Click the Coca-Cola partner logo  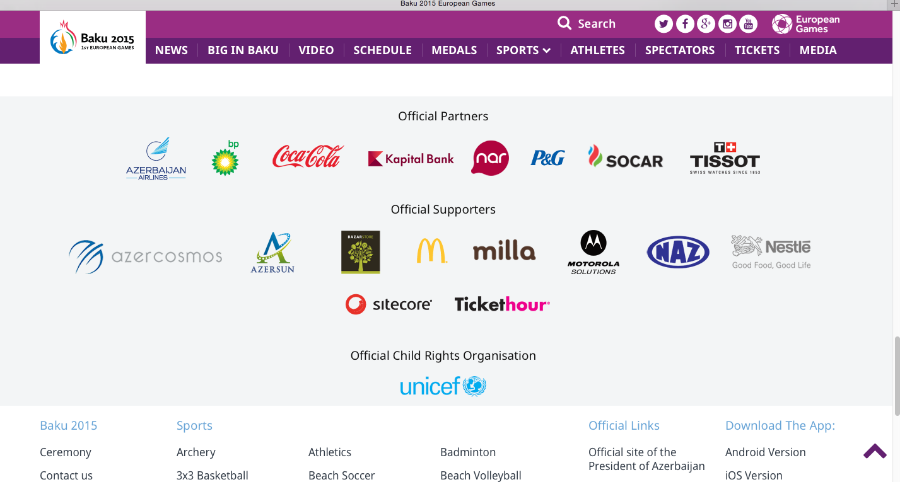point(308,156)
